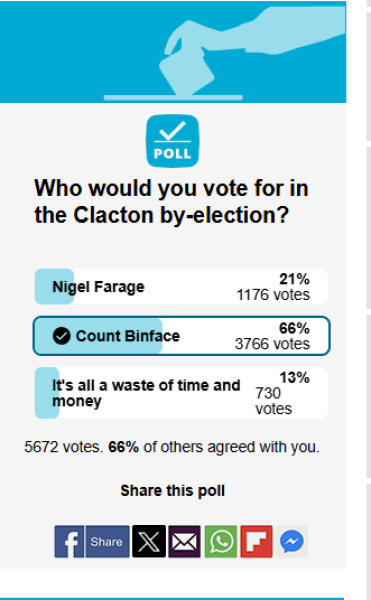Choose "It's all a waste of time and money"
The width and height of the screenshot is (371, 600).
pyautogui.click(x=181, y=393)
